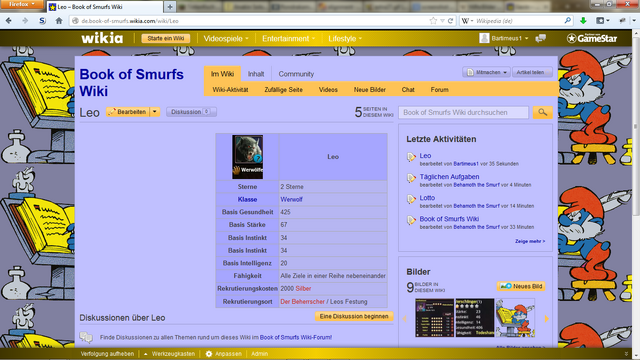Click the Leo werewolf portrait image
The image size is (640, 360).
(x=247, y=157)
